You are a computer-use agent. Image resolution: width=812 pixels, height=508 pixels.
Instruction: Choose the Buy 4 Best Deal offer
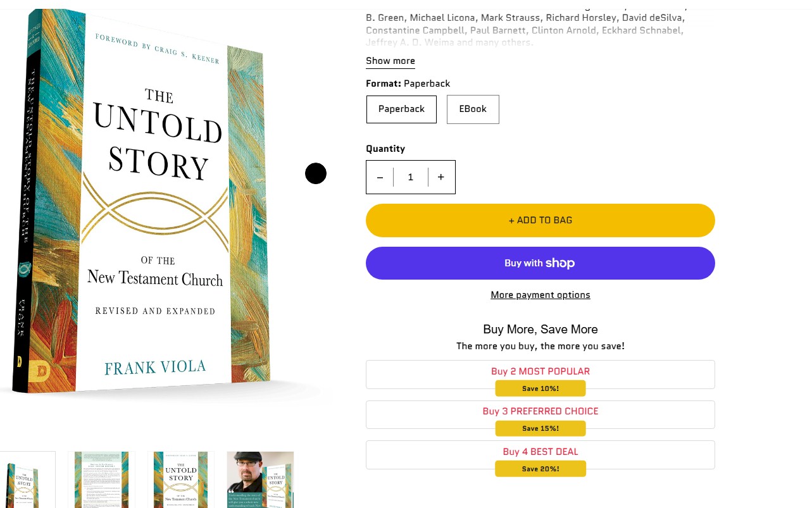click(x=540, y=452)
